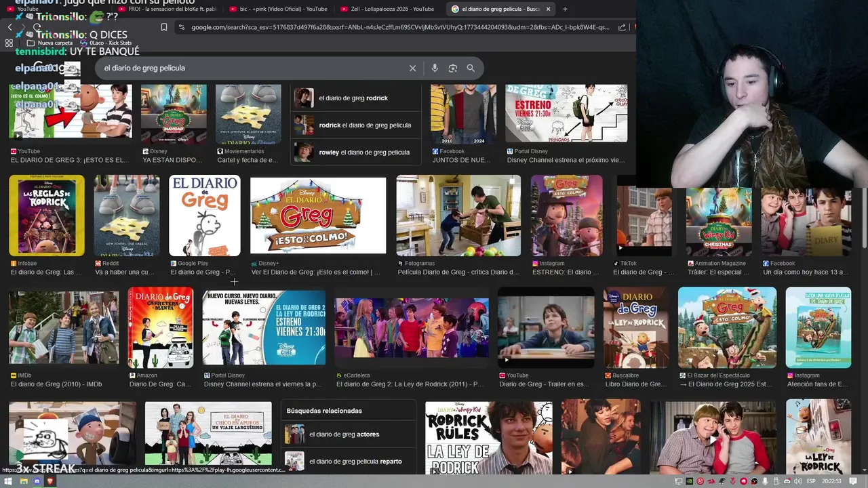
Task: Open File Explorer from the taskbar
Action: pos(23,481)
